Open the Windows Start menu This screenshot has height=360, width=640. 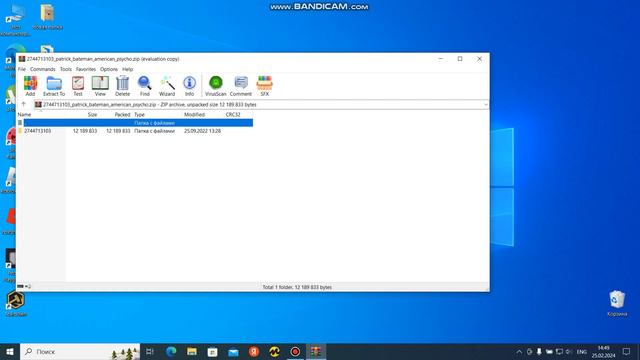point(10,351)
